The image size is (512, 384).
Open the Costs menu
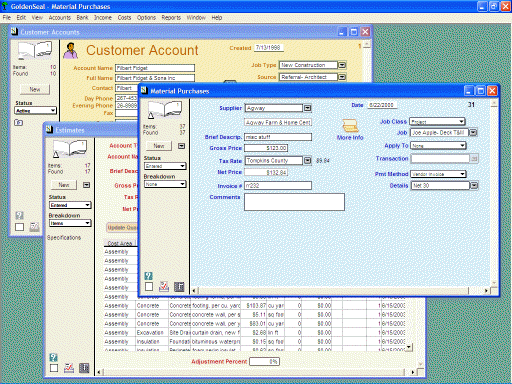tap(124, 18)
